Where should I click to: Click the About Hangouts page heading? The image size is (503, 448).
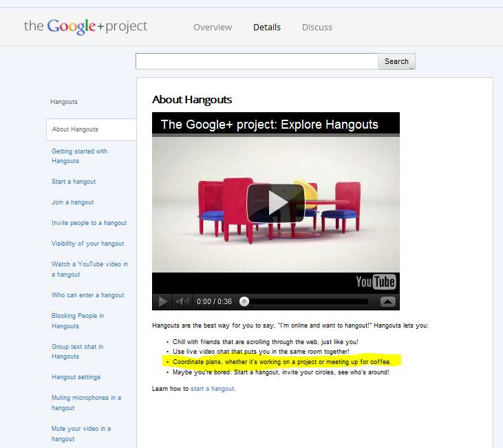point(192,100)
